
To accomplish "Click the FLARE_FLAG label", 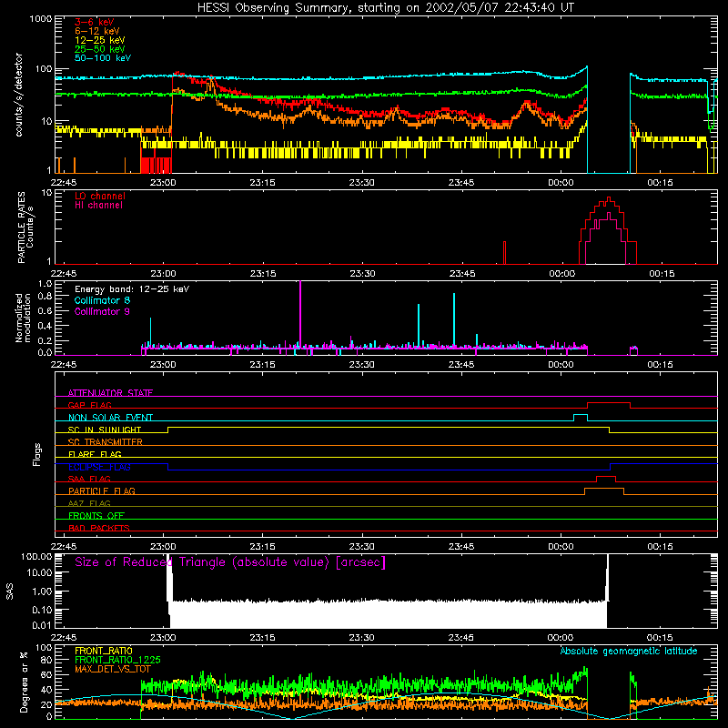I will (x=95, y=454).
